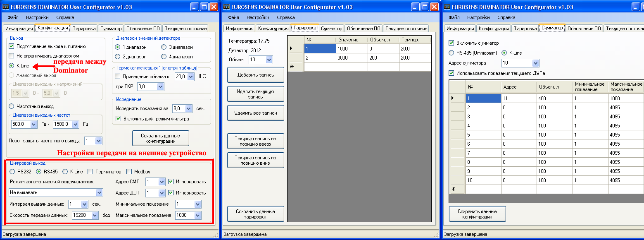The width and height of the screenshot is (644, 240).
Task: Open the "Настройки" menu in the middle window
Action: 258,17
